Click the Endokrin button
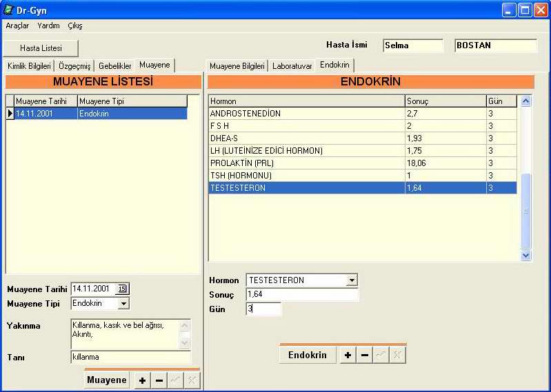The height and width of the screenshot is (392, 551). 307,355
